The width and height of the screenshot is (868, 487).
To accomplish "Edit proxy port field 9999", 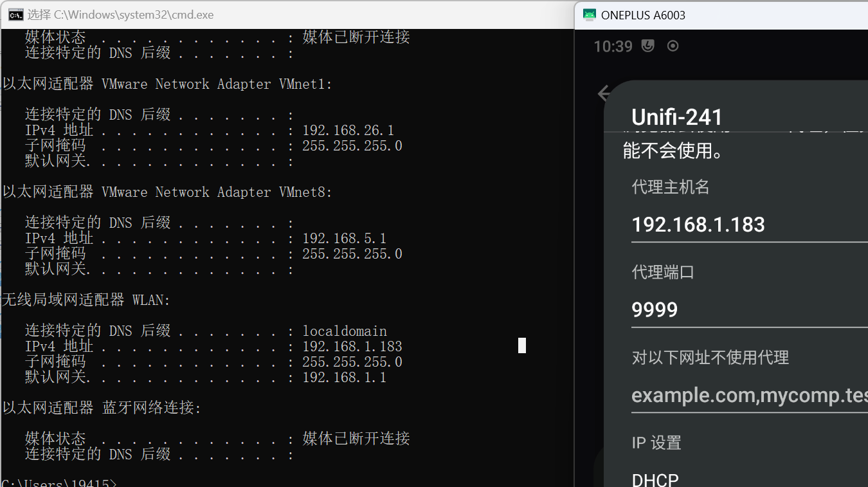I will 750,309.
